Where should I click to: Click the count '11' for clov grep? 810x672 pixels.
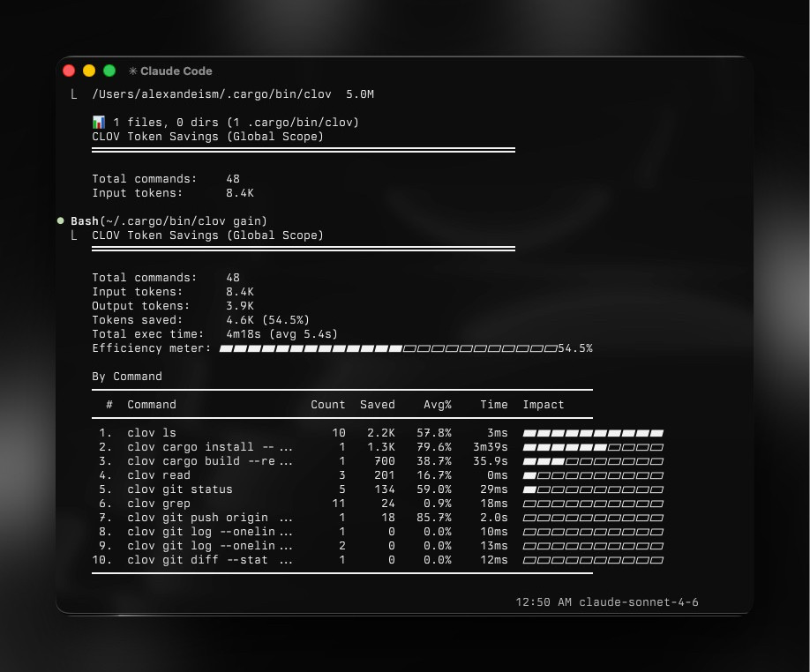[339, 504]
